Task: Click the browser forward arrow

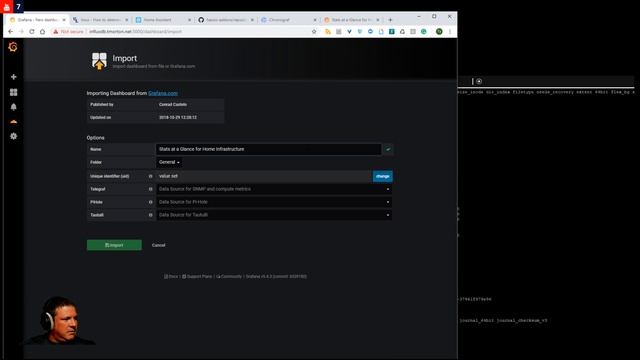Action: pos(21,31)
